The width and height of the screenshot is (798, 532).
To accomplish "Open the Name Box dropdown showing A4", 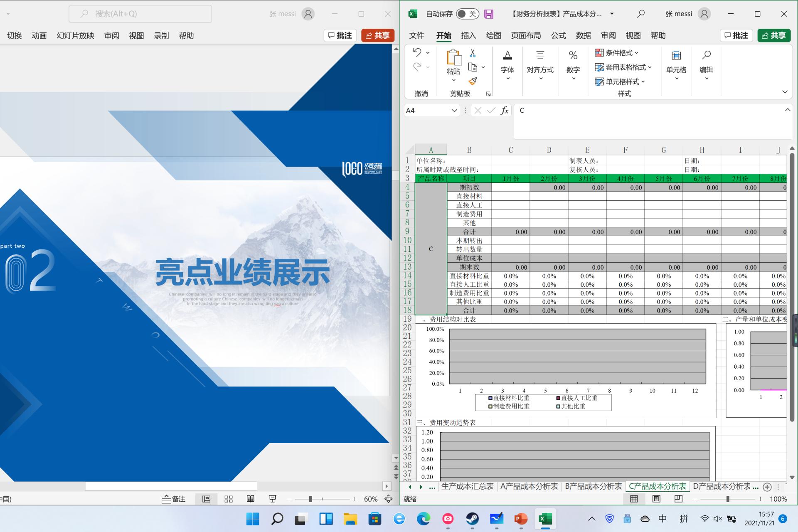I will 453,111.
